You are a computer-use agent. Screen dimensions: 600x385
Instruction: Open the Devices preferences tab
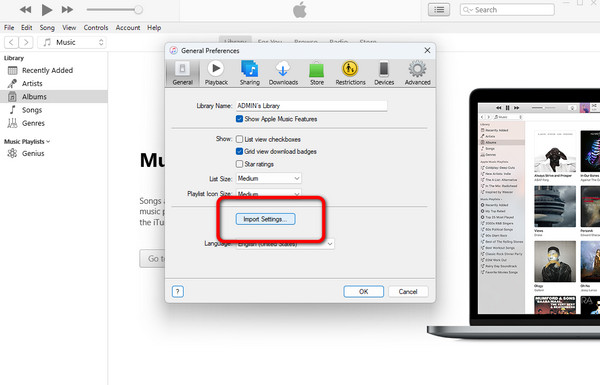click(x=384, y=73)
